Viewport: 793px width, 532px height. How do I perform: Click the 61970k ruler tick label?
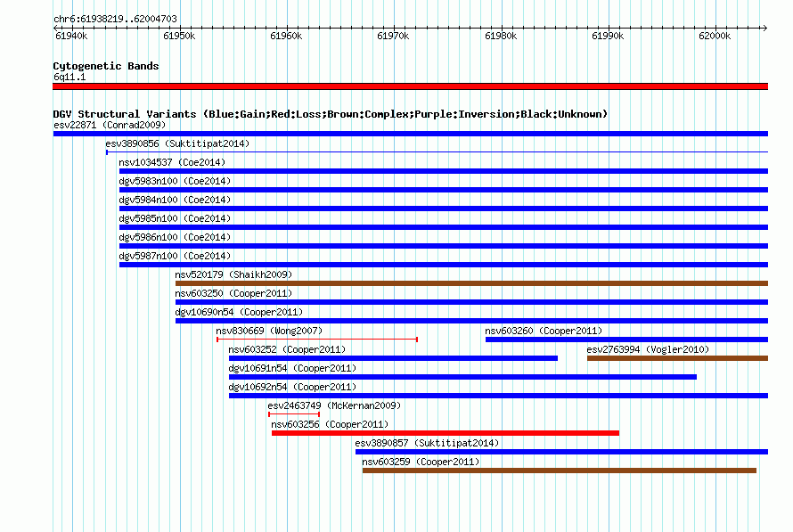(x=393, y=36)
